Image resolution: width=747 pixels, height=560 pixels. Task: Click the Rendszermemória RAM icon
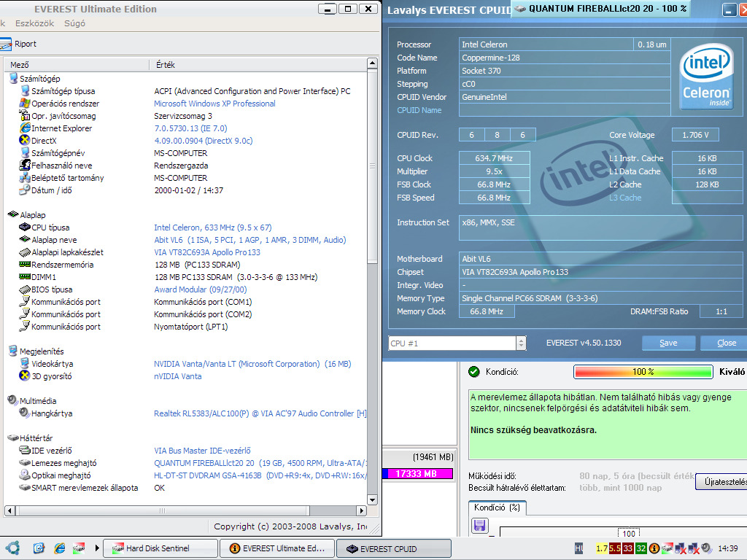coord(25,264)
